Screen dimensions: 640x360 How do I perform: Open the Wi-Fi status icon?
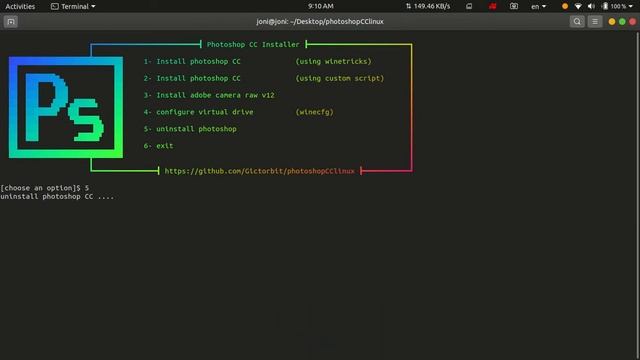pyautogui.click(x=578, y=6)
